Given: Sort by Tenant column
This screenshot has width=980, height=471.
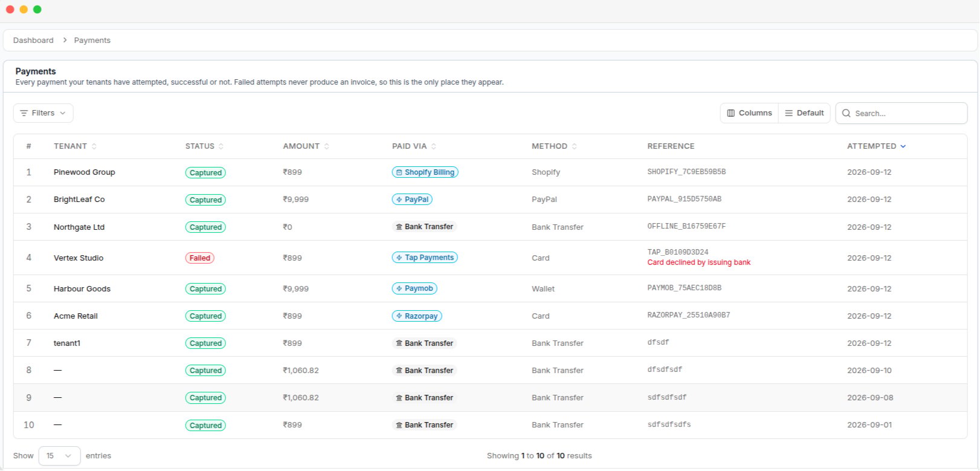Looking at the screenshot, I should click(x=75, y=146).
